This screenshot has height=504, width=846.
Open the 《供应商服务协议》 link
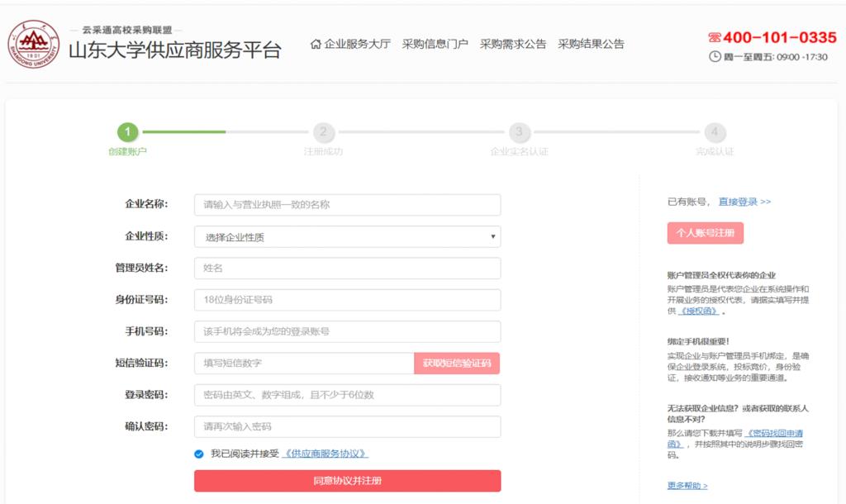(x=325, y=454)
